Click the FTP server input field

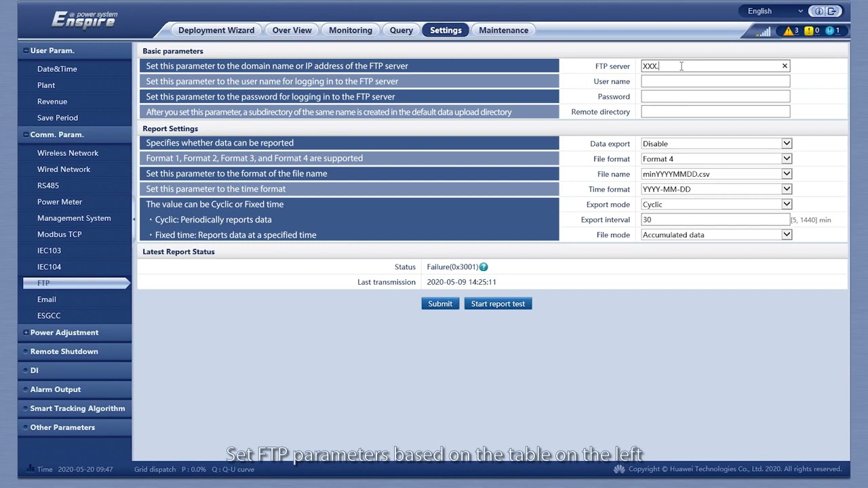coord(715,66)
